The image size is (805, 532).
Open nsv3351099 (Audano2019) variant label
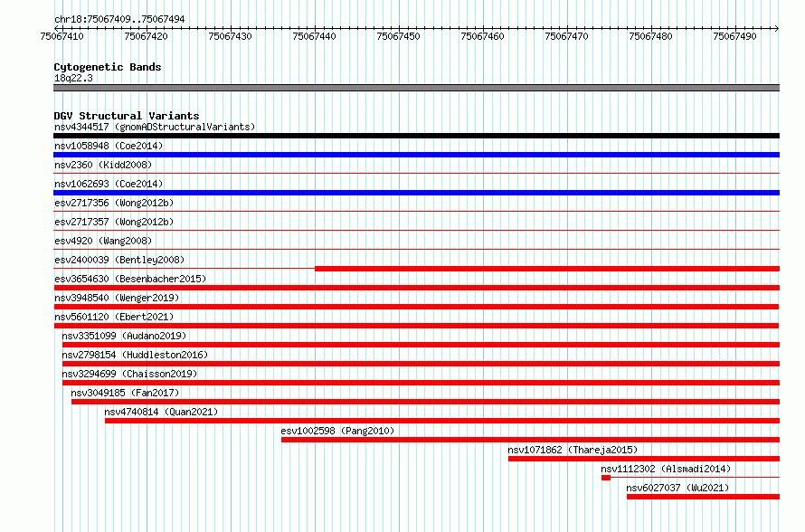click(124, 336)
